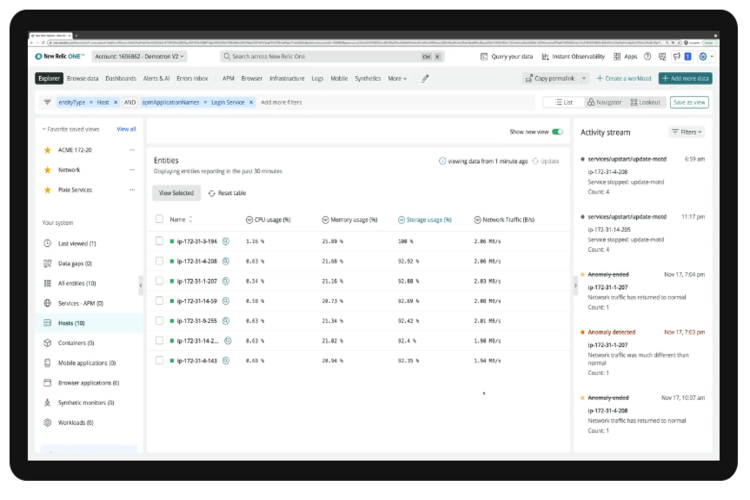
Task: Open the Dashboards tab
Action: [121, 78]
